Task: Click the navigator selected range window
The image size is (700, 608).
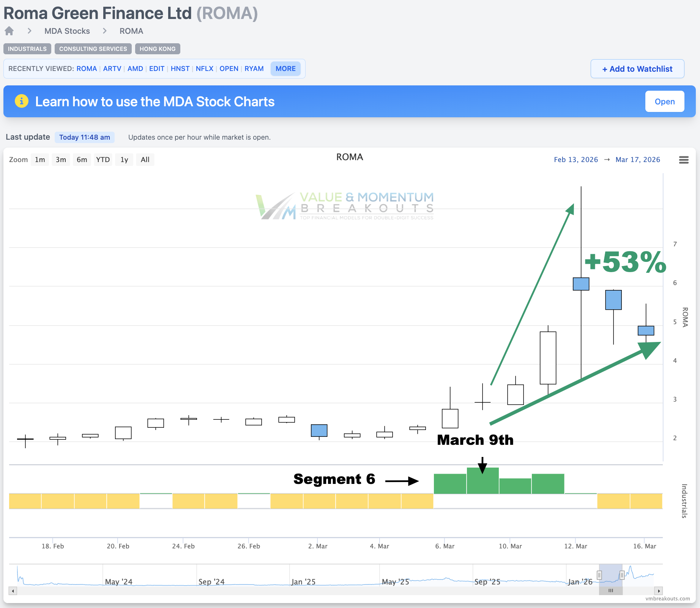Action: click(611, 575)
